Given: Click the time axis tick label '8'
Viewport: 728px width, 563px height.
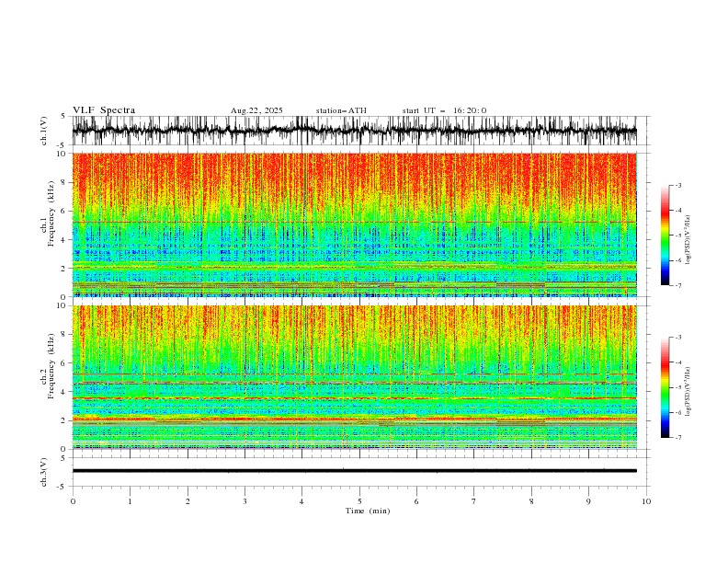Looking at the screenshot, I should click(x=531, y=501).
